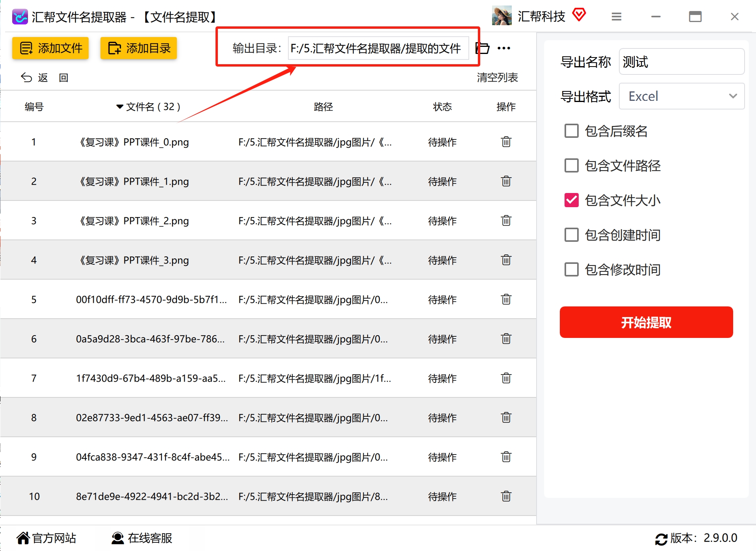Click the version refresh icon
Viewport: 756px width, 551px height.
pyautogui.click(x=661, y=539)
